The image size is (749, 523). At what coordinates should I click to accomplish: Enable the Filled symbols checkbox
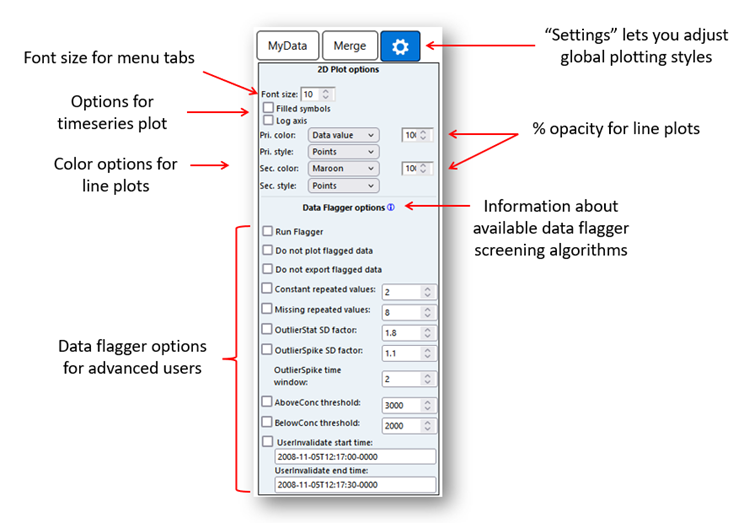(x=268, y=108)
